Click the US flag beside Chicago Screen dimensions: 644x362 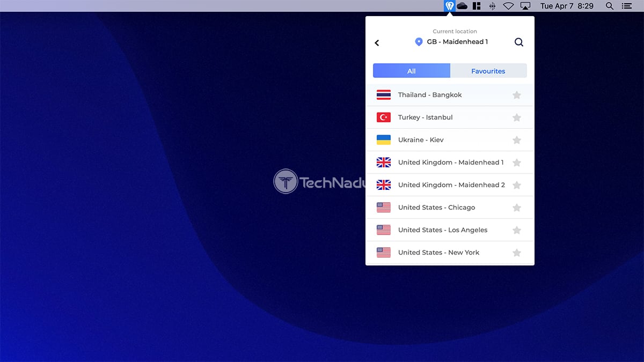pyautogui.click(x=384, y=208)
